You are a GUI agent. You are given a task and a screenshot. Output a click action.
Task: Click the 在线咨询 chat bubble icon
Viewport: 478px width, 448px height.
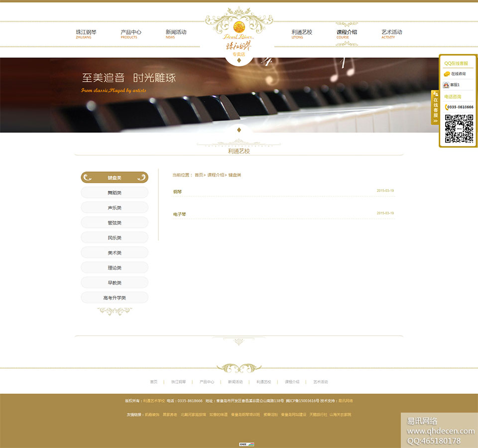pyautogui.click(x=447, y=74)
